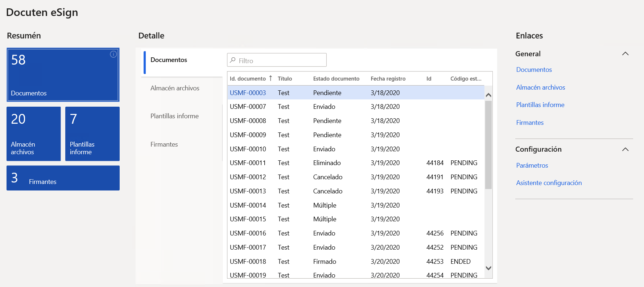Select row USMF-00012

click(356, 177)
